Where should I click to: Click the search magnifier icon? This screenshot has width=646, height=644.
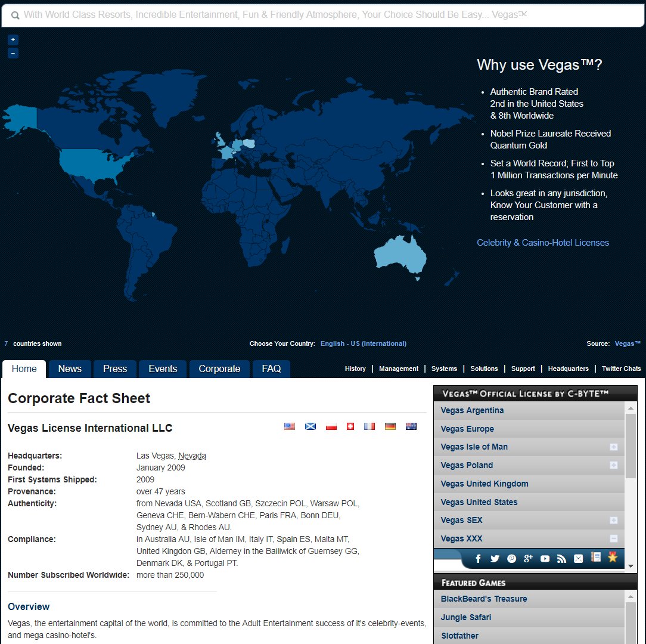(15, 16)
